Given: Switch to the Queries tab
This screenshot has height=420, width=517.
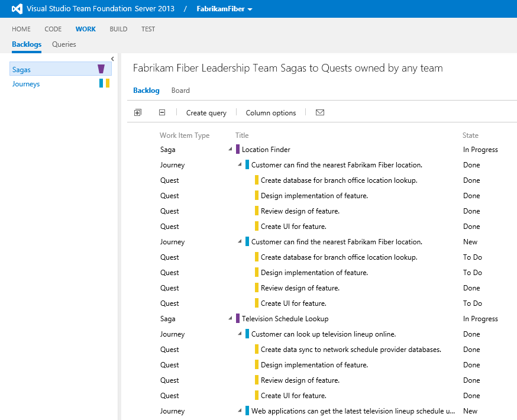Looking at the screenshot, I should (64, 44).
